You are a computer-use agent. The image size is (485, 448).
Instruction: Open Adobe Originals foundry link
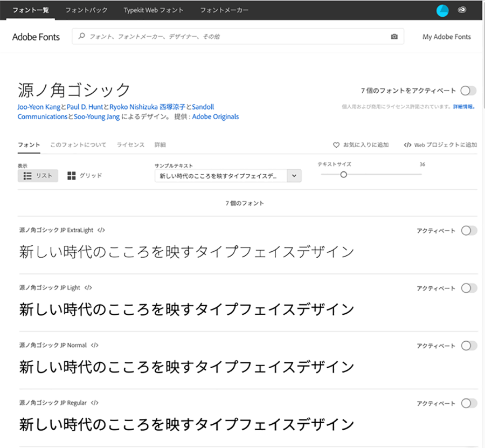click(215, 116)
